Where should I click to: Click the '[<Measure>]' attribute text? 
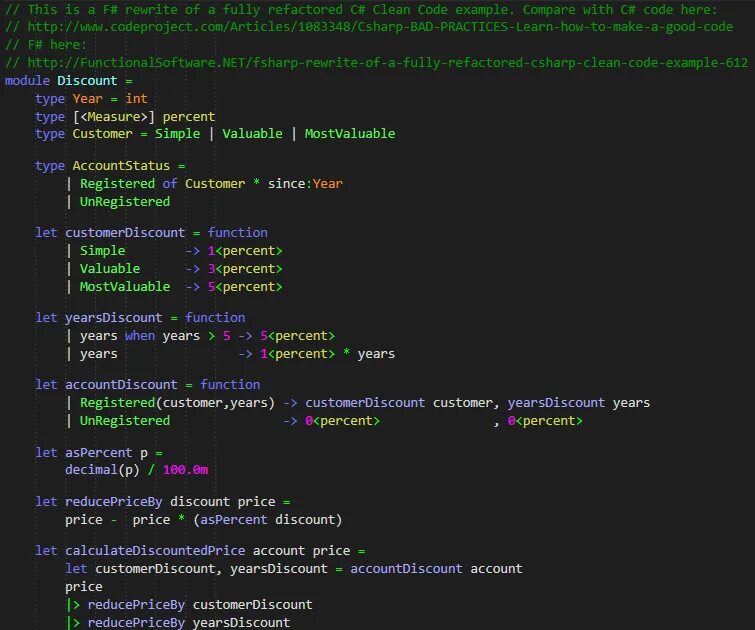pos(114,117)
